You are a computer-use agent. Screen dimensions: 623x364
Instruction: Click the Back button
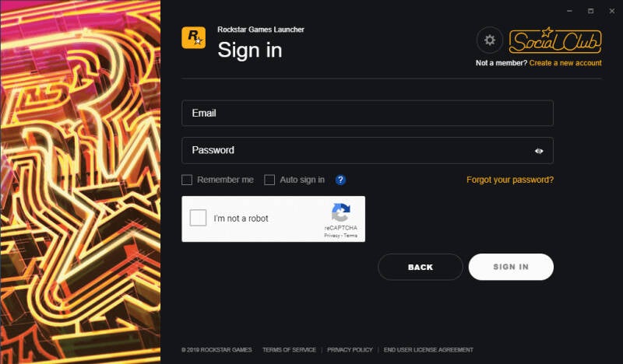coord(421,267)
